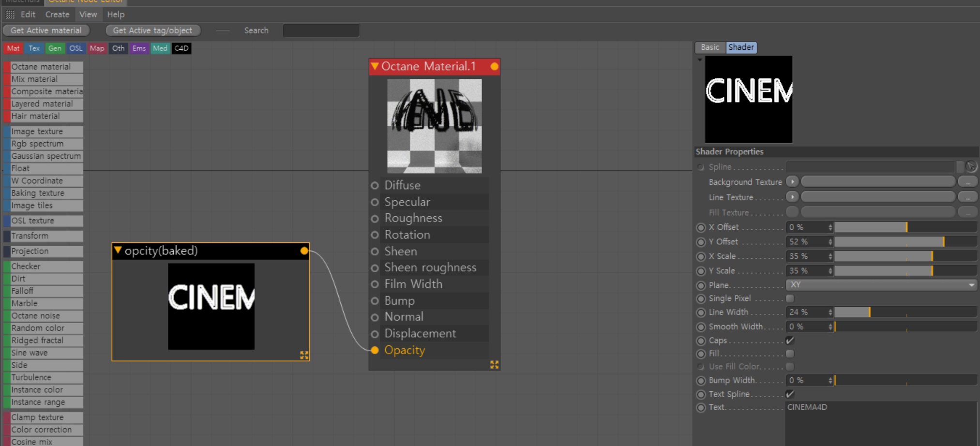Click the Y Offset animation radio dot
Viewport: 980px width, 446px height.
pyautogui.click(x=701, y=242)
